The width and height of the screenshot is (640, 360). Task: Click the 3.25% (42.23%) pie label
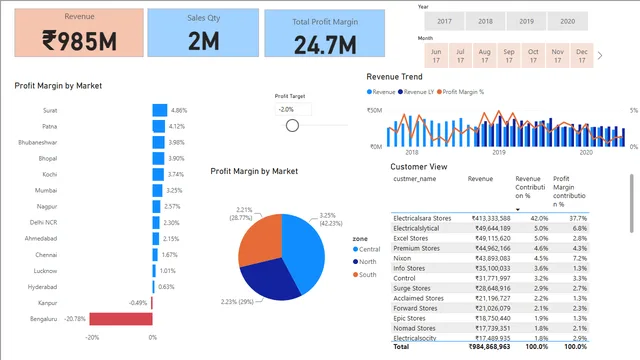(331, 219)
